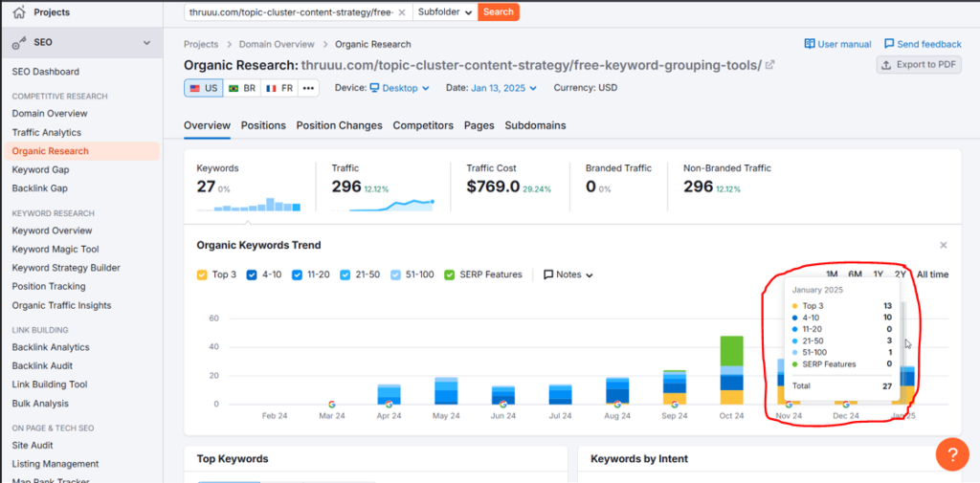
Task: Go to Domain Overview breadcrumb
Action: click(x=277, y=44)
